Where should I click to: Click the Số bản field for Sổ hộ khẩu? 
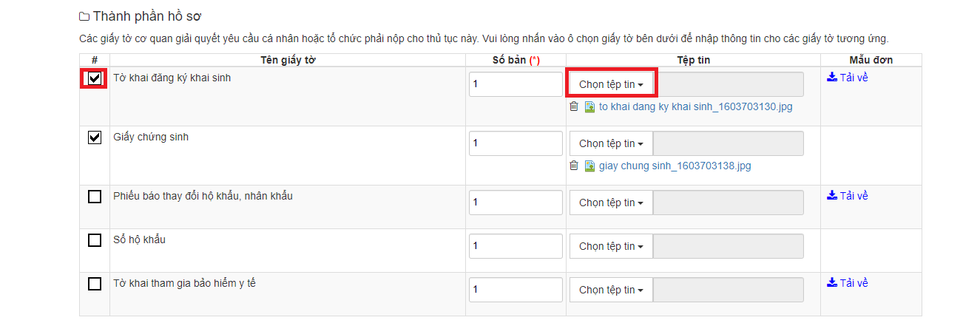516,246
